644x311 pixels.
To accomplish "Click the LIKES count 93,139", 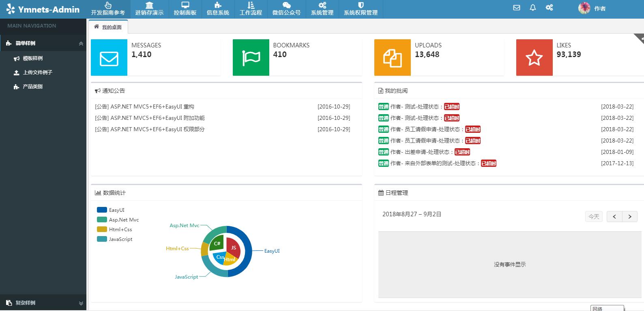I will pos(569,55).
